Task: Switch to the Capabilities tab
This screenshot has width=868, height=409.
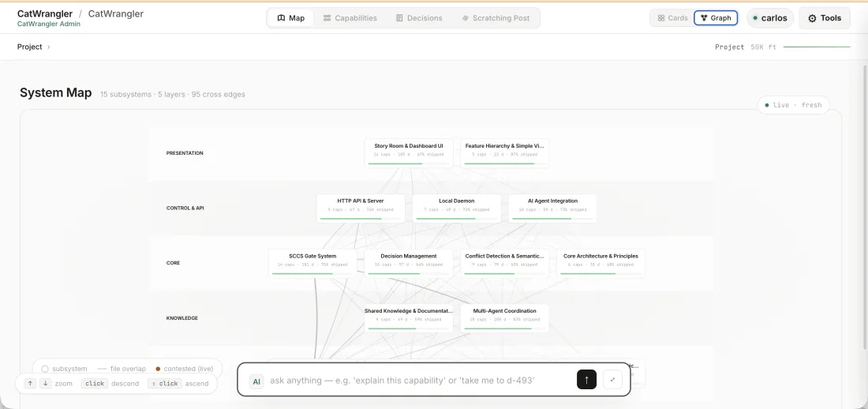Action: click(x=350, y=17)
